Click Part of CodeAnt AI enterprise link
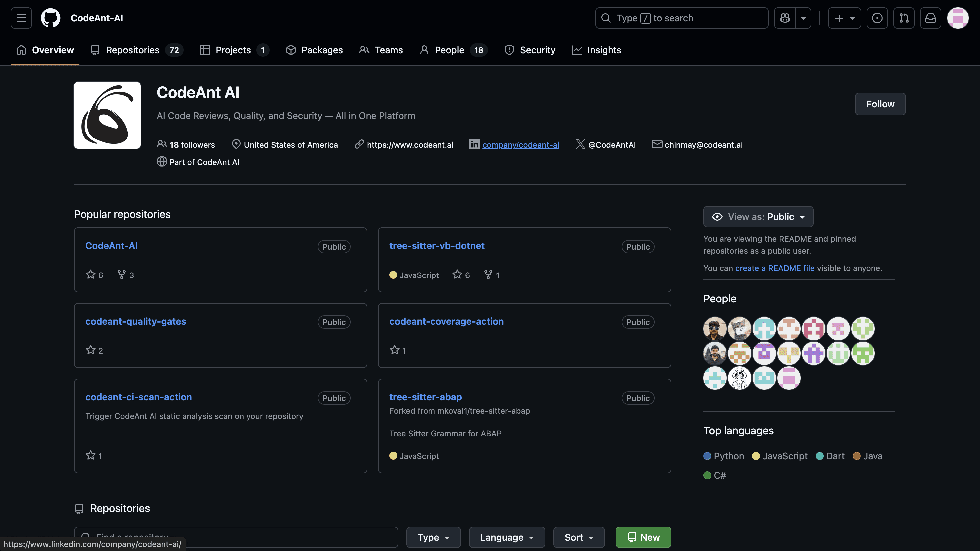Image resolution: width=980 pixels, height=551 pixels. (x=204, y=162)
